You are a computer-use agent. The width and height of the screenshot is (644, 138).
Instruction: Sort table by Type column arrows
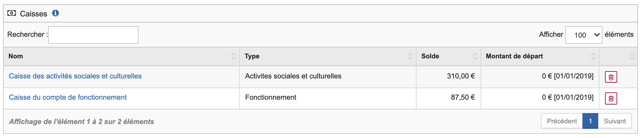point(410,56)
